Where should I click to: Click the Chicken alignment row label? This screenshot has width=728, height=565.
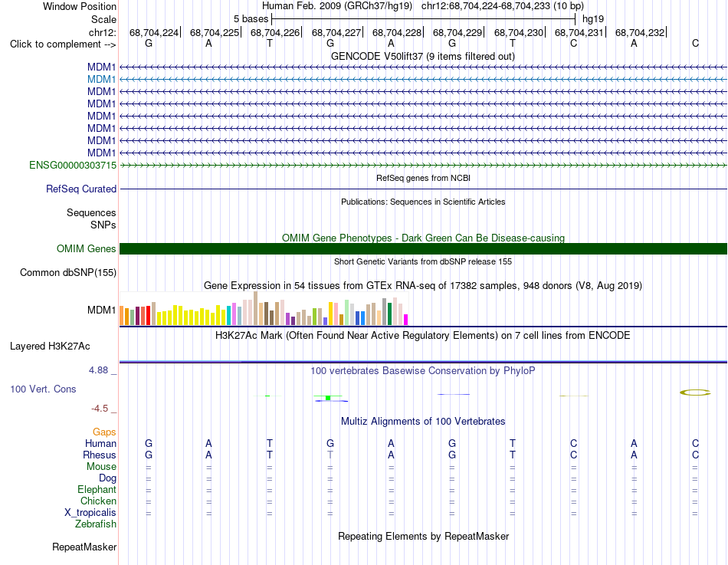tap(98, 501)
